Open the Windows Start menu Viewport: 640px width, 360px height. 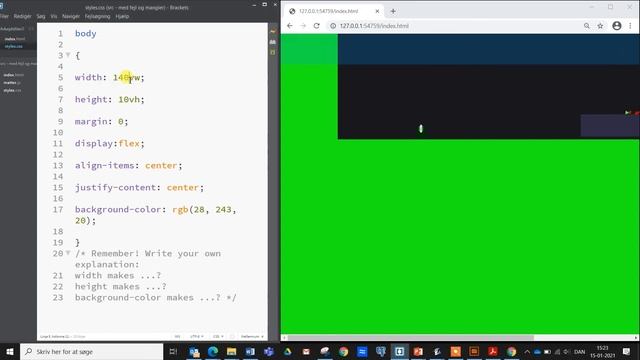(x=10, y=351)
